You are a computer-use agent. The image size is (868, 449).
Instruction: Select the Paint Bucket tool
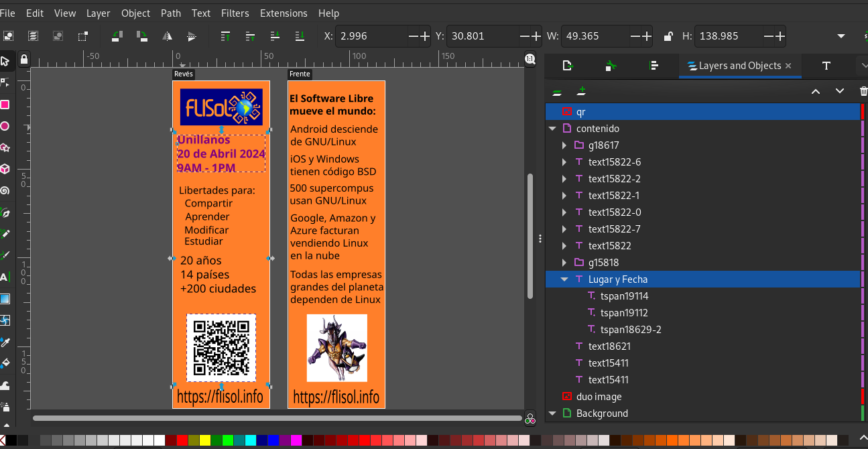[5, 363]
